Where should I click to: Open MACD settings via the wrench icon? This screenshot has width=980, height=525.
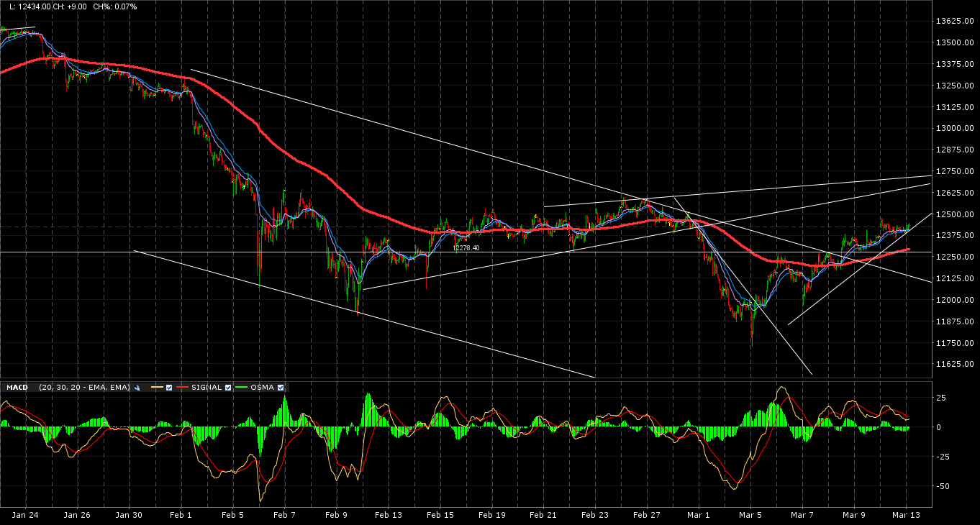coord(137,388)
